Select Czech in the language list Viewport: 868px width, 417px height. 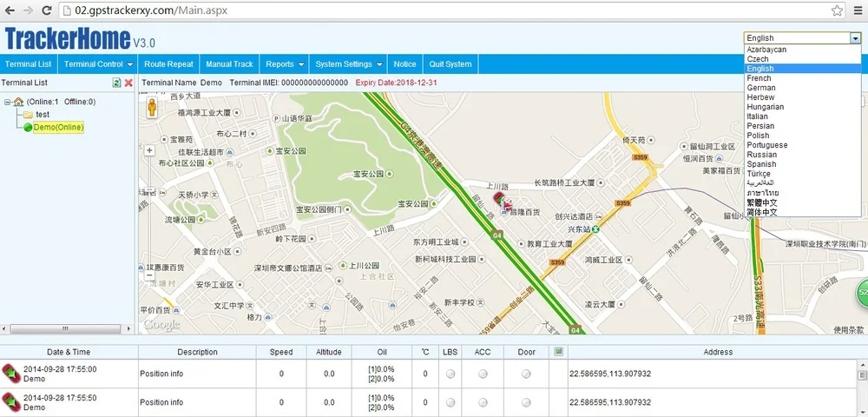point(802,59)
